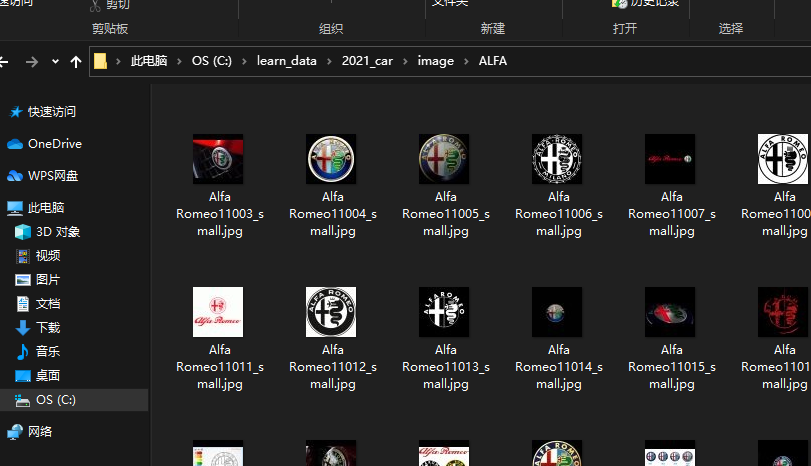This screenshot has width=811, height=466.
Task: Click the 快速访问 star icon
Action: 16,112
